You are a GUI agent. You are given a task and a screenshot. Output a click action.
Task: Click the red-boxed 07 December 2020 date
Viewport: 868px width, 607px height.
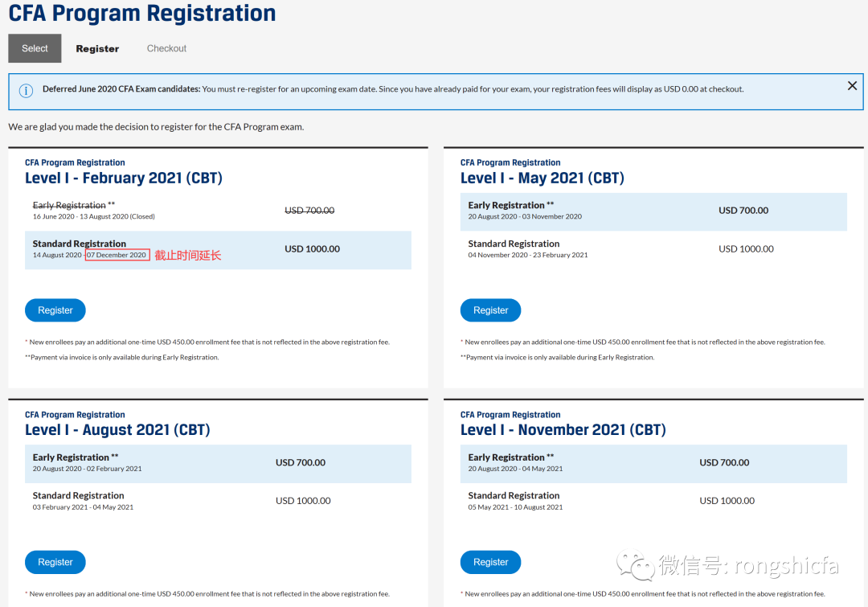[117, 255]
